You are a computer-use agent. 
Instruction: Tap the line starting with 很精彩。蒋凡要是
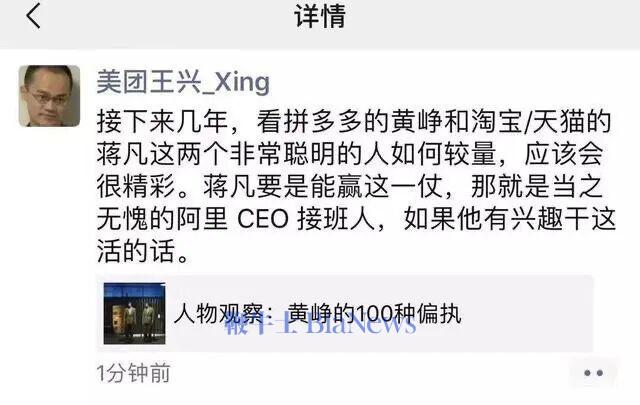tap(350, 187)
